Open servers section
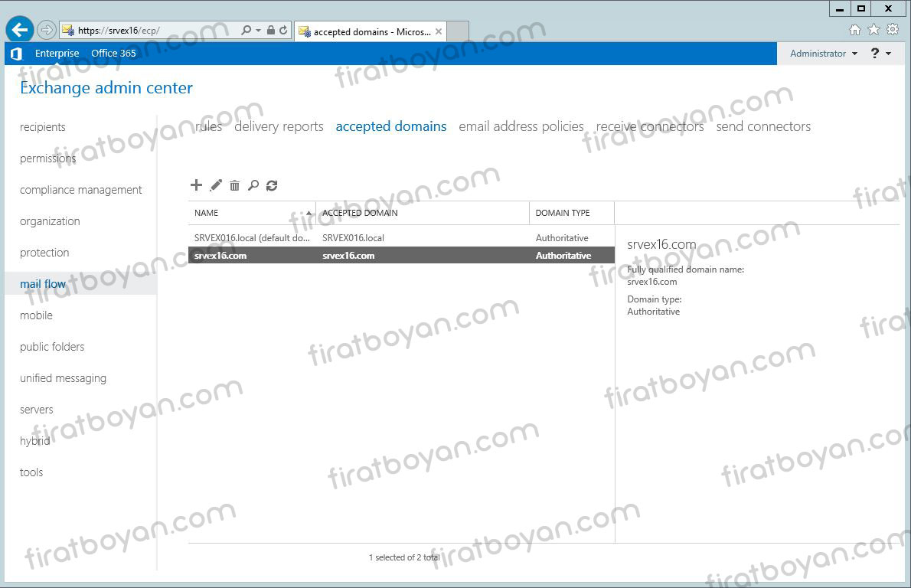 click(36, 409)
